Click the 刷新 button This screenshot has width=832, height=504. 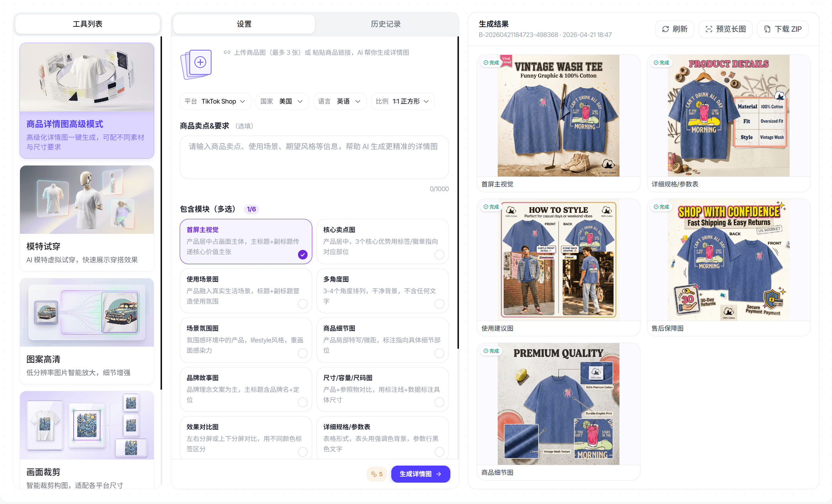[674, 29]
